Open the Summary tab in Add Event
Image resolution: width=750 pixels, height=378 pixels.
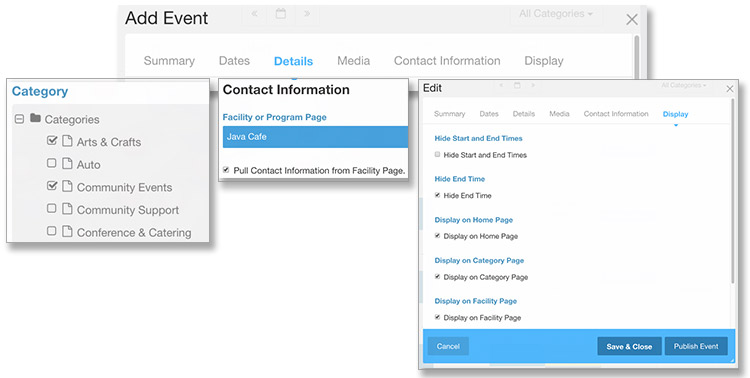click(x=169, y=61)
